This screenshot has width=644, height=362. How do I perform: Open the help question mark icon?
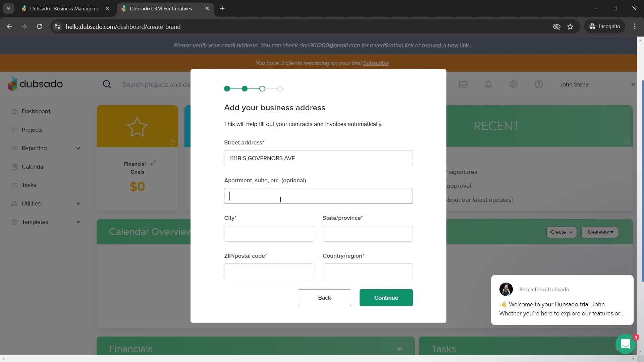pos(539,84)
